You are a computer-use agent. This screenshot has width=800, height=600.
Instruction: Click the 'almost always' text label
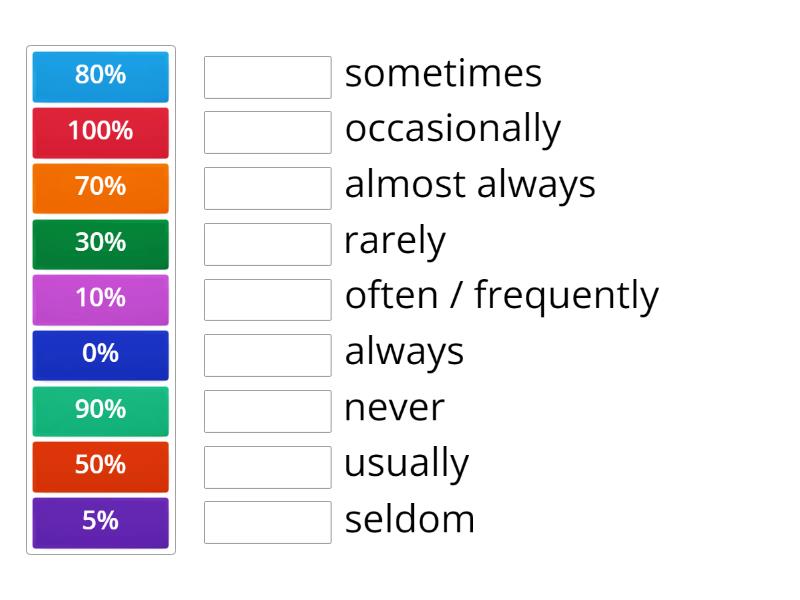[470, 185]
